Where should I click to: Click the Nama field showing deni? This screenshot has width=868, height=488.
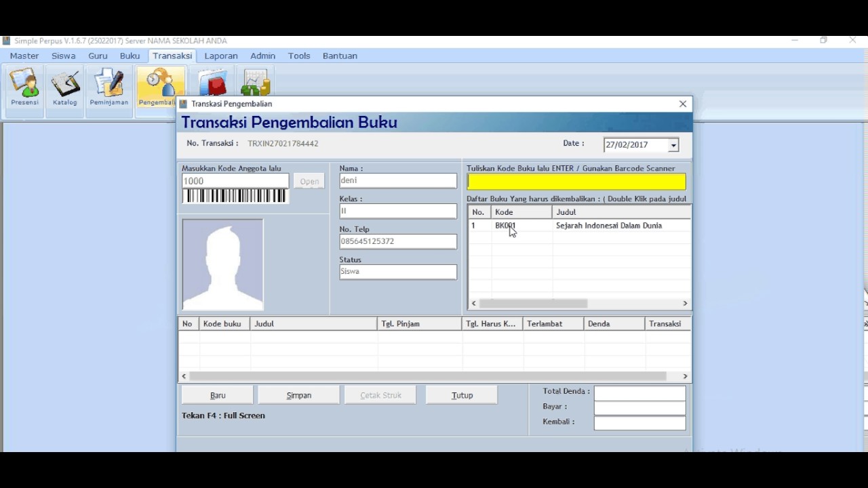click(x=398, y=180)
